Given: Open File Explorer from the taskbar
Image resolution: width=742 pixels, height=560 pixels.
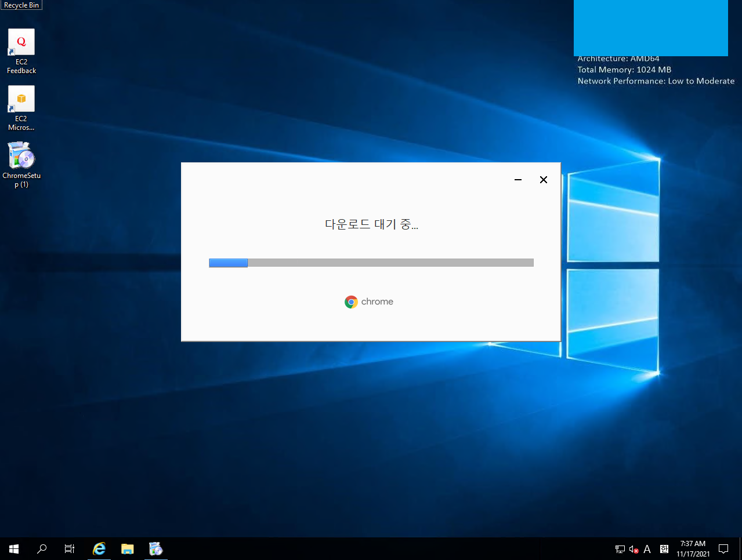Looking at the screenshot, I should tap(128, 548).
